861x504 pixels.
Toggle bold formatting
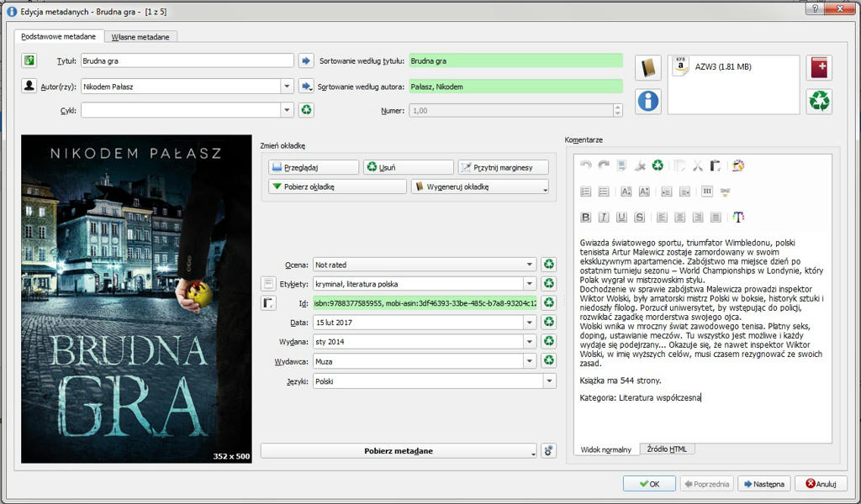click(586, 218)
